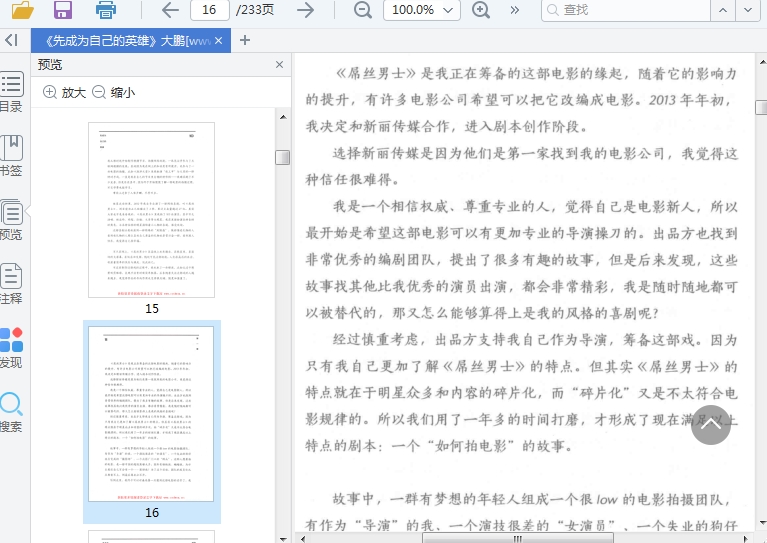Close the 预览 preview panel
Viewport: 767px width, 543px height.
279,65
